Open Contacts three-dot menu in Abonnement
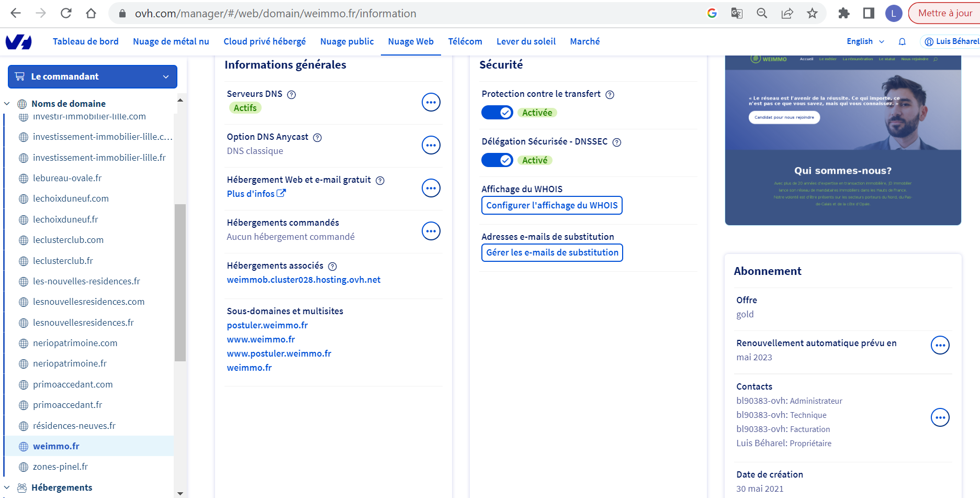This screenshot has width=980, height=498. point(940,417)
